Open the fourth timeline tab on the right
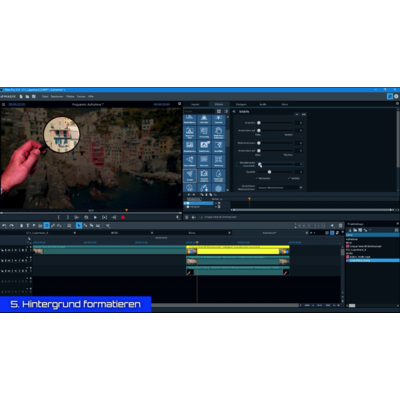 click(x=269, y=233)
